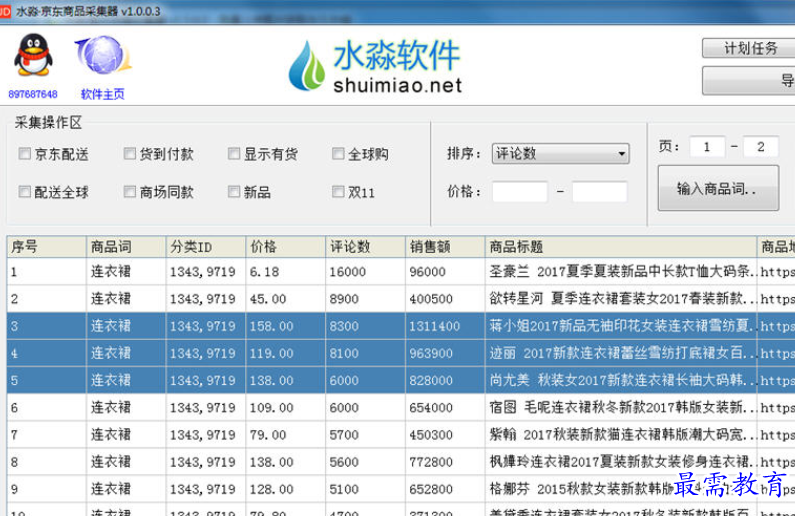Screen dimensions: 795x516
Task: Click title 迹丽 2017新款连衣裙 in row 4
Action: tap(621, 353)
